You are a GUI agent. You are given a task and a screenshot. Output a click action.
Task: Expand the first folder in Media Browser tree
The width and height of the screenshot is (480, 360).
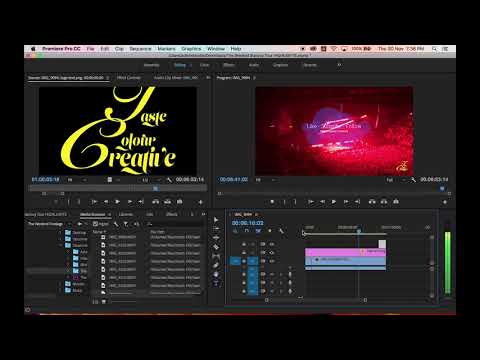pos(60,232)
